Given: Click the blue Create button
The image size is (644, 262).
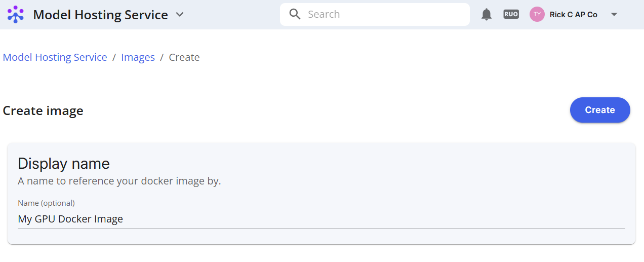Looking at the screenshot, I should pos(600,110).
